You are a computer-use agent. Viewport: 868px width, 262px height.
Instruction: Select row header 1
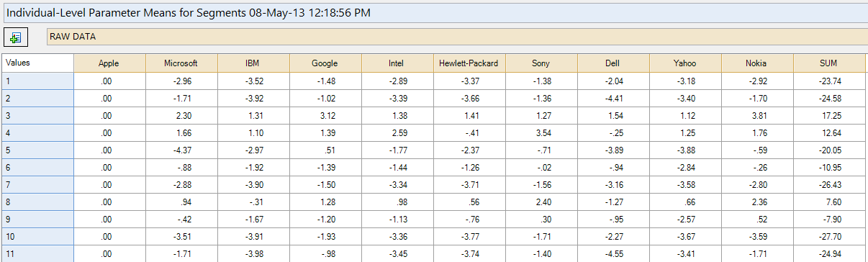point(37,81)
